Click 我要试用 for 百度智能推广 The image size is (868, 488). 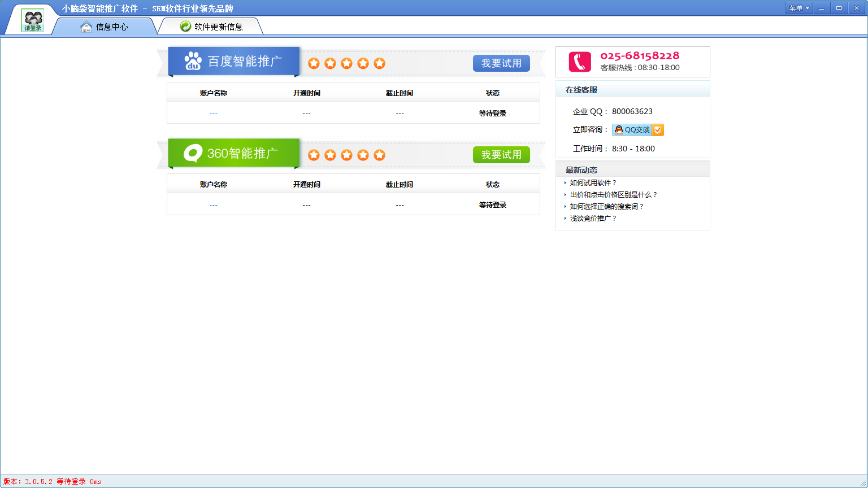coord(501,63)
